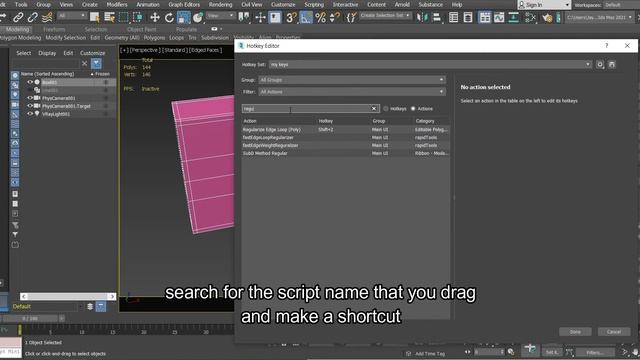Select the Move tool cross arrows

tap(155, 17)
